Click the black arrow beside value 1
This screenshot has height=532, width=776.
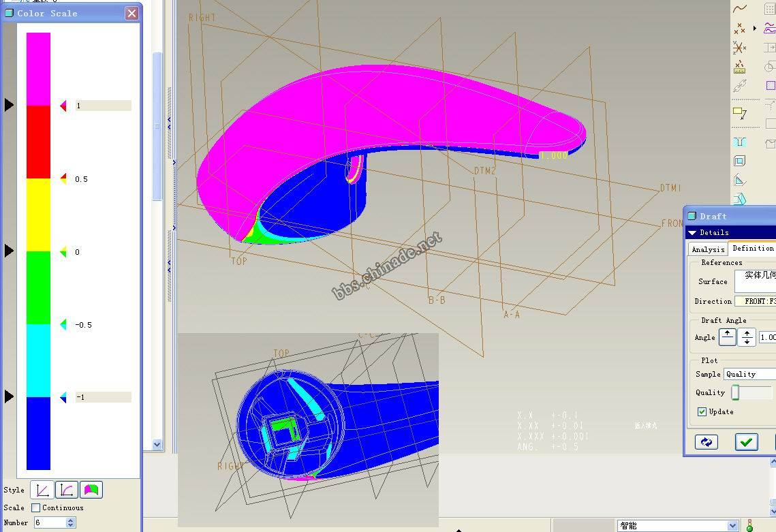9,105
